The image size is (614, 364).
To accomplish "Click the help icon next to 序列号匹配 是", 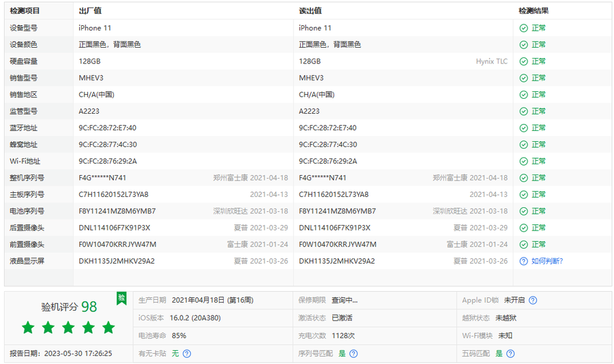I will [x=353, y=353].
